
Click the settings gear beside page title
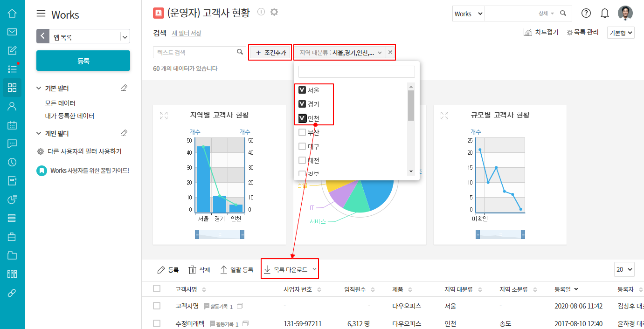tap(274, 12)
